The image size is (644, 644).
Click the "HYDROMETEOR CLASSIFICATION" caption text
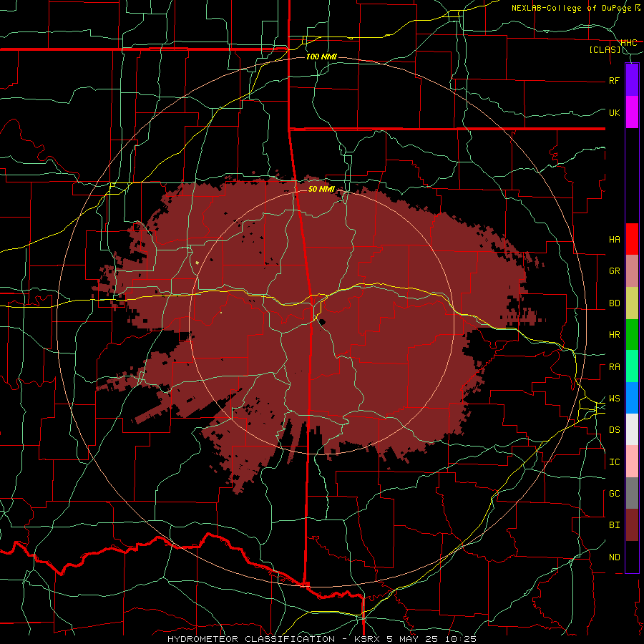pos(251,639)
